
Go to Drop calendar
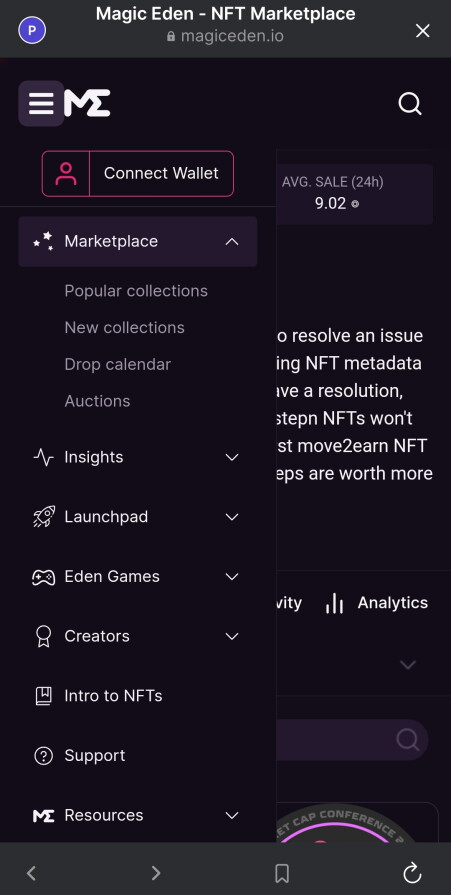pos(118,364)
